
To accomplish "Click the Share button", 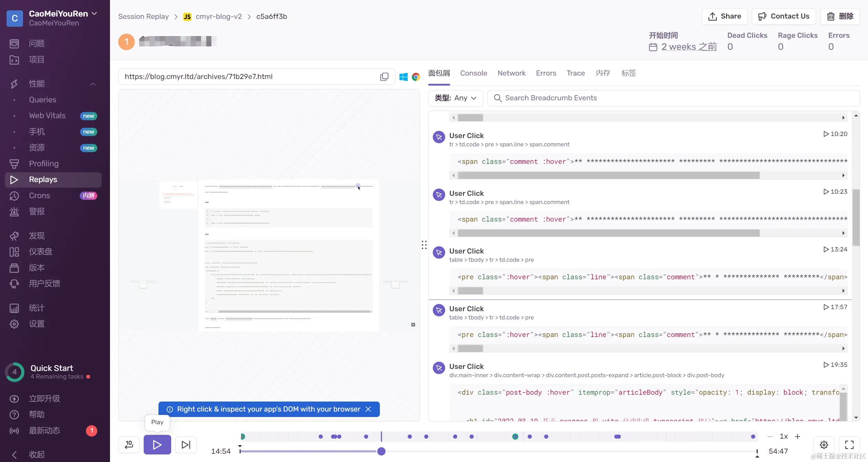I will pos(724,16).
